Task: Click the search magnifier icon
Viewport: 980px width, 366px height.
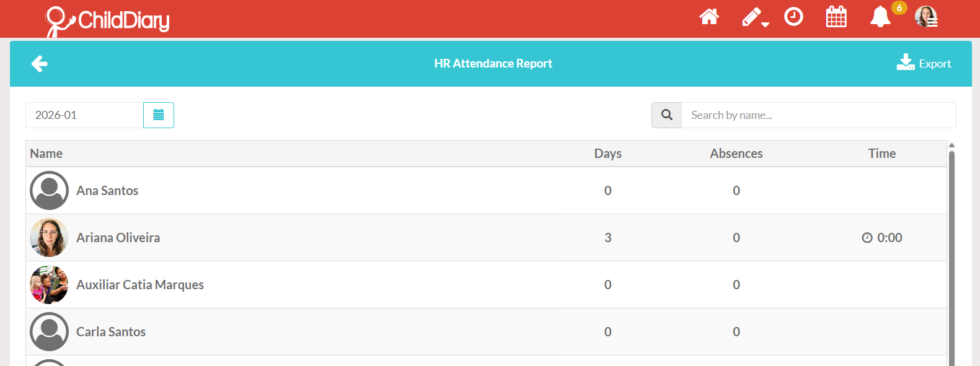Action: [x=667, y=115]
